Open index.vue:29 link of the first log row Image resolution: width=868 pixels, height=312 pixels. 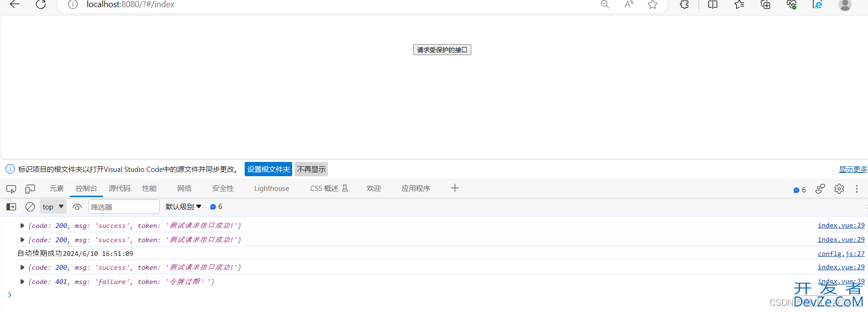841,226
